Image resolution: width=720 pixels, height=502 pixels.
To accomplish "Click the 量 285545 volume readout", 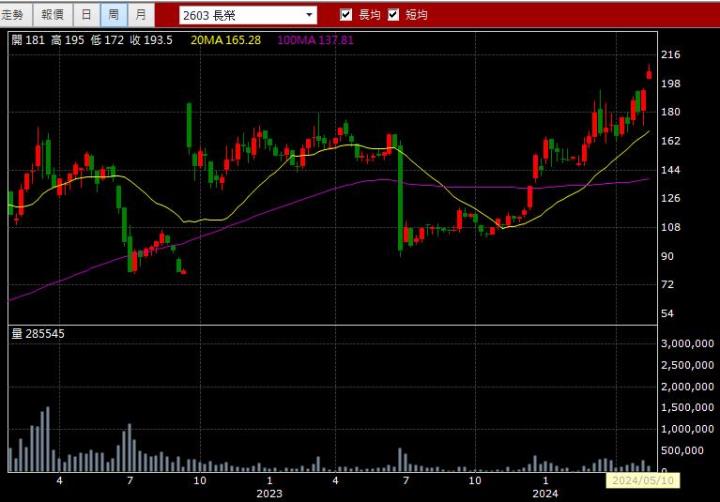I will click(x=38, y=333).
